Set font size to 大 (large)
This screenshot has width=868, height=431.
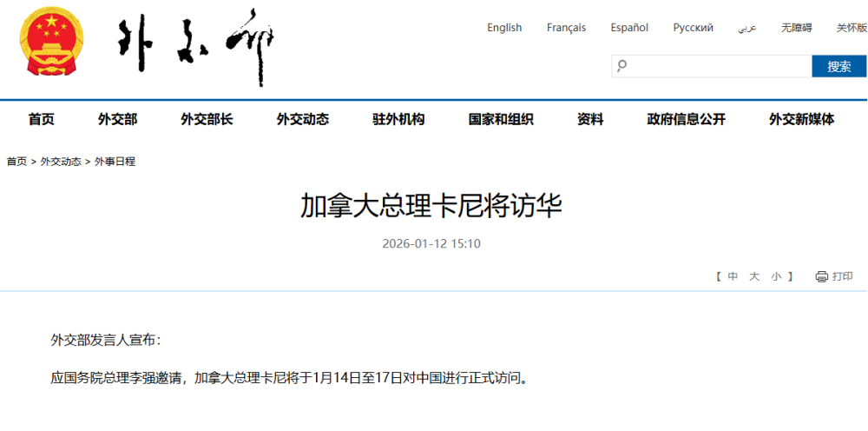pos(754,276)
